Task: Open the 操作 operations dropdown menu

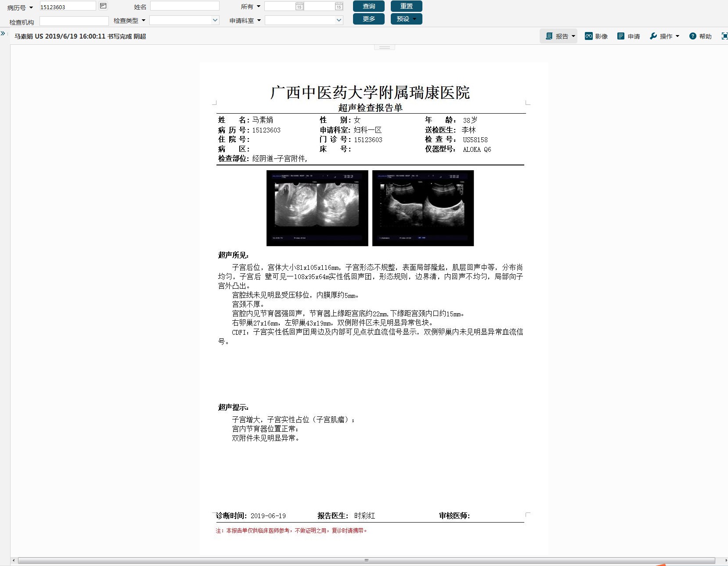Action: (665, 36)
